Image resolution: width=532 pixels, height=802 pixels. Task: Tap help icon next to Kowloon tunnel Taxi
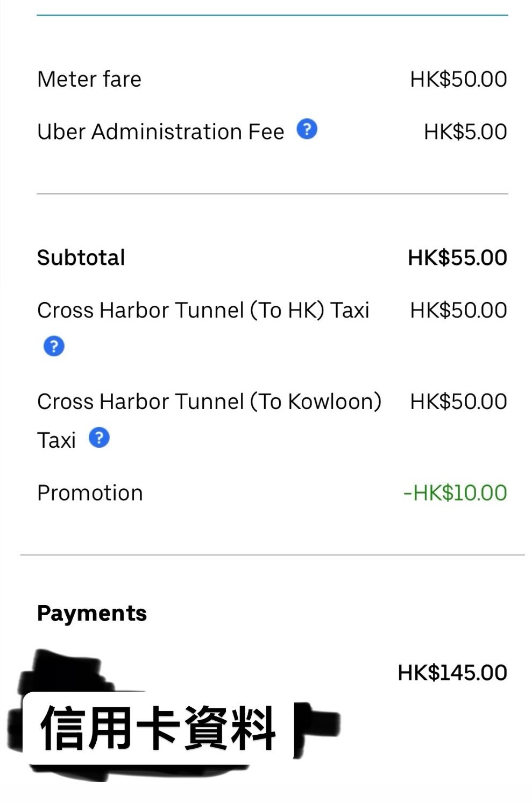(x=99, y=438)
